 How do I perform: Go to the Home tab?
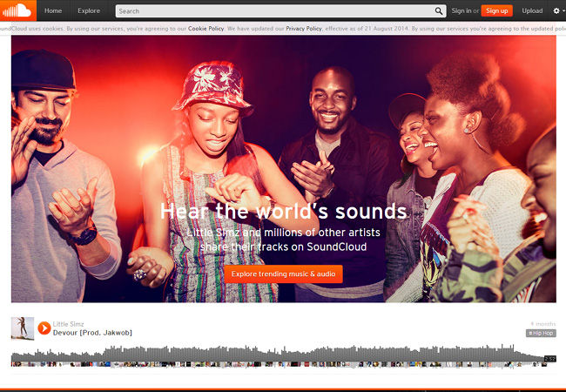click(x=53, y=10)
